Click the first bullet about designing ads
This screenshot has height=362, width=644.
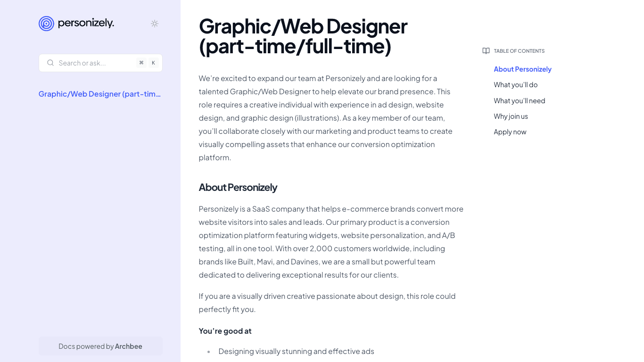coord(296,351)
